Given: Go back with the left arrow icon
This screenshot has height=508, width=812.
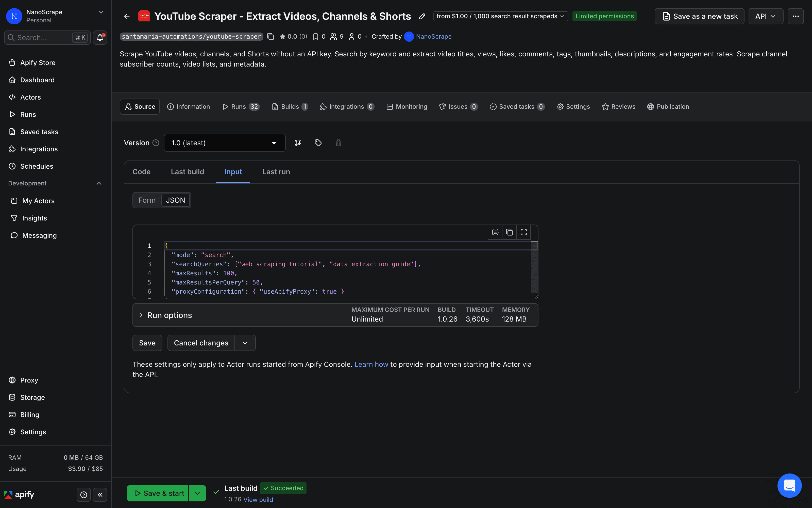Looking at the screenshot, I should click(x=127, y=16).
